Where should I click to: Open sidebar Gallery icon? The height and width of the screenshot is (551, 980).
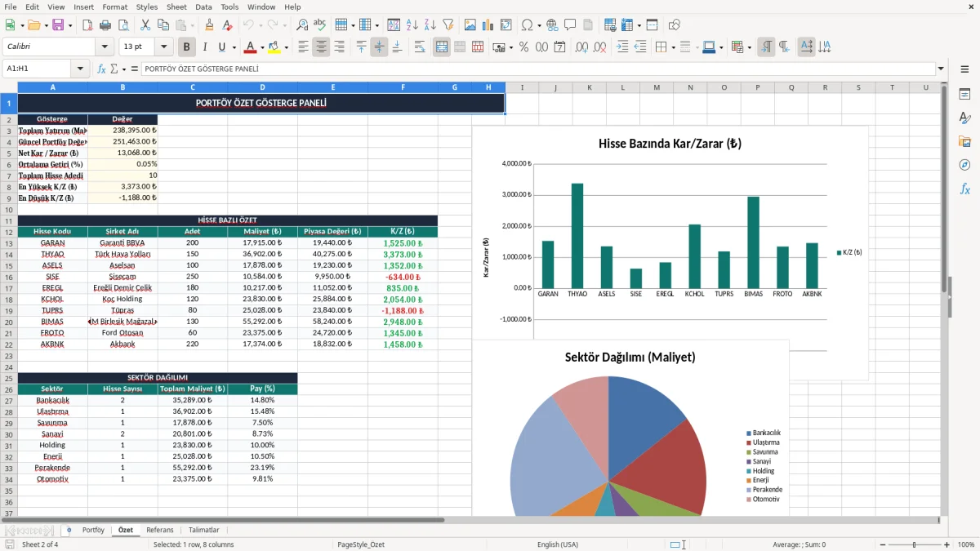pos(964,142)
